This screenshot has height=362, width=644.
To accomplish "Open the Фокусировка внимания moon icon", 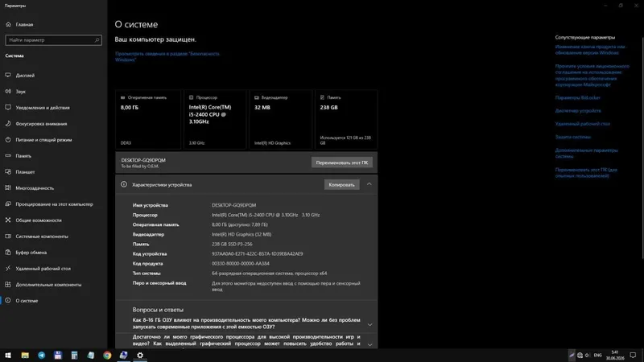I will coord(8,124).
